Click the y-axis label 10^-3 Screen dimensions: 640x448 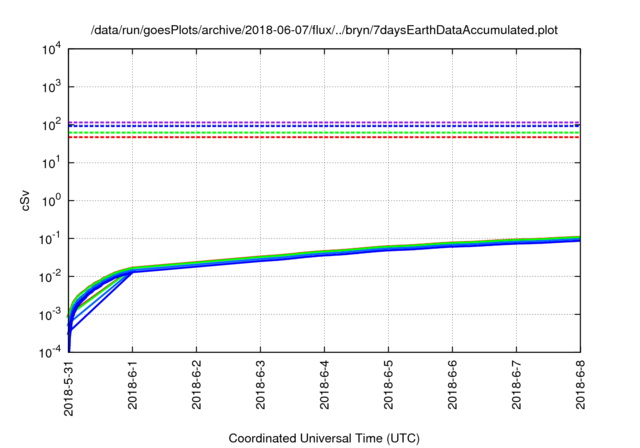point(50,314)
